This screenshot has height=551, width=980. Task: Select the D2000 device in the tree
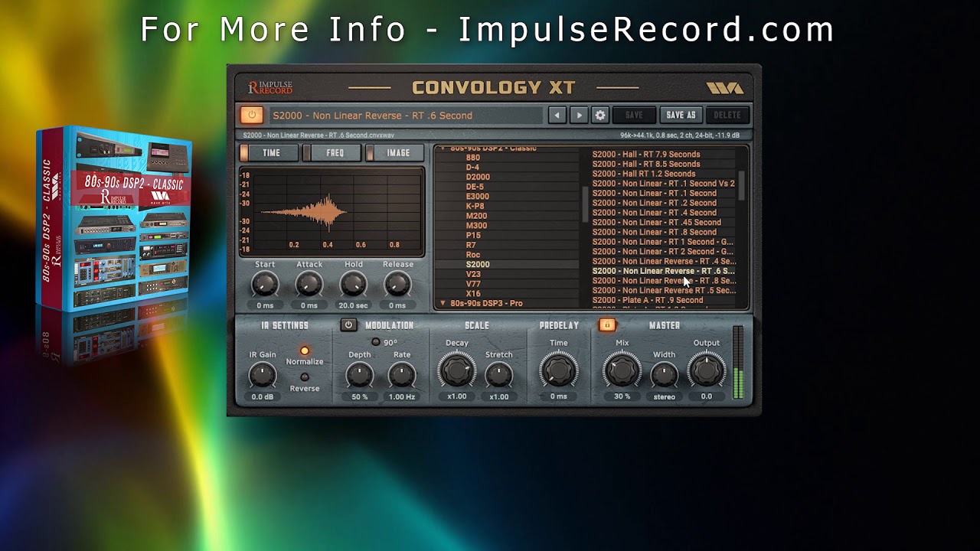(x=478, y=177)
